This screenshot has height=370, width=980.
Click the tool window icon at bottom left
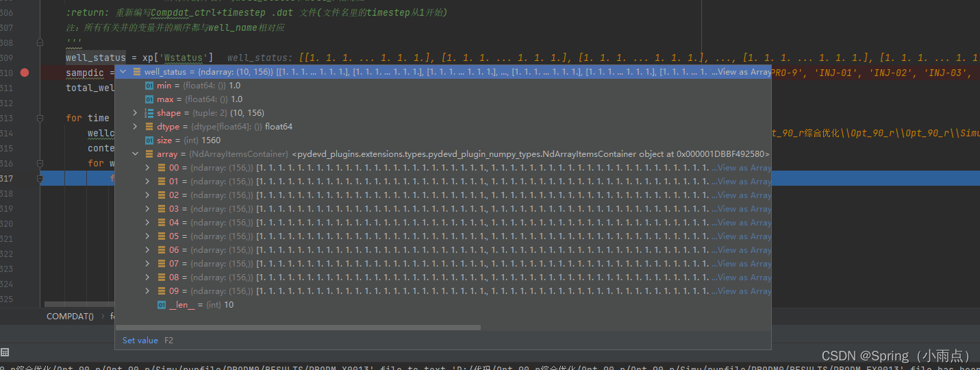point(5,352)
